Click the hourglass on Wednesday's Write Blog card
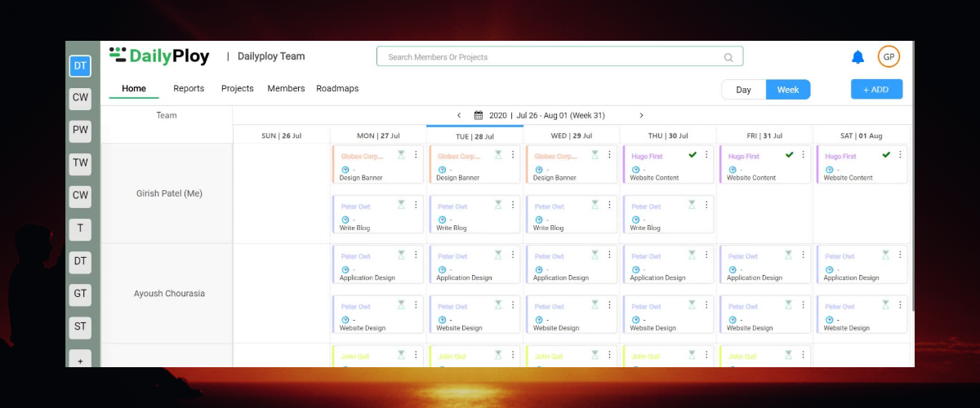This screenshot has height=408, width=980. pyautogui.click(x=595, y=206)
